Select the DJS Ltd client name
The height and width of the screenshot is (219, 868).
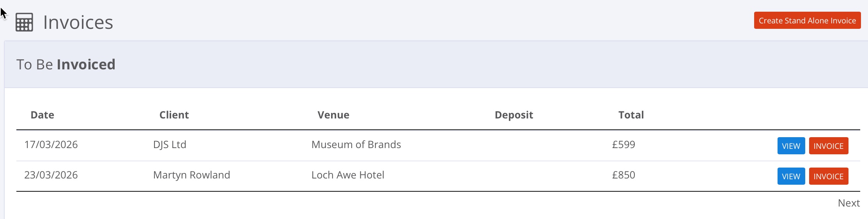[170, 145]
